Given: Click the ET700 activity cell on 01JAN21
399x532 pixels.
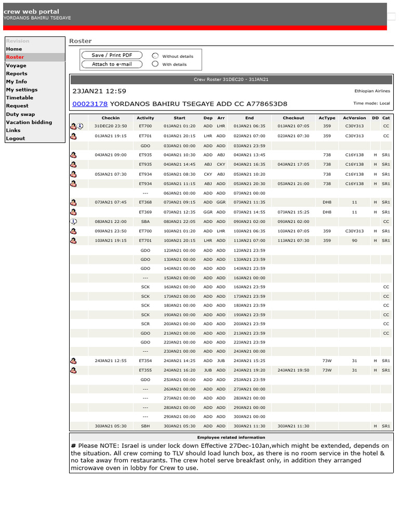Looking at the screenshot, I should 145,126.
